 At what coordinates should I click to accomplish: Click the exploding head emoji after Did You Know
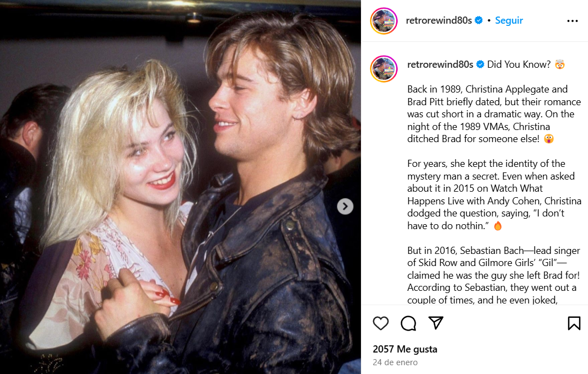(x=559, y=64)
